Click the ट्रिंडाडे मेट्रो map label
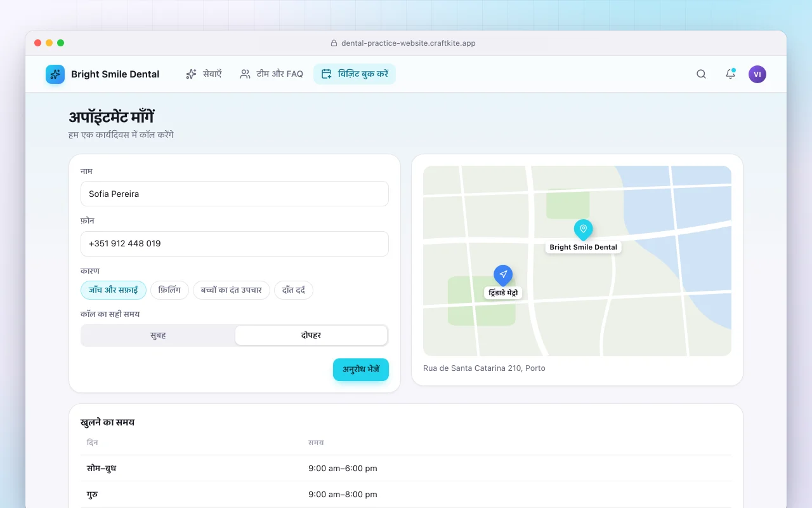Image resolution: width=812 pixels, height=508 pixels. (x=503, y=293)
